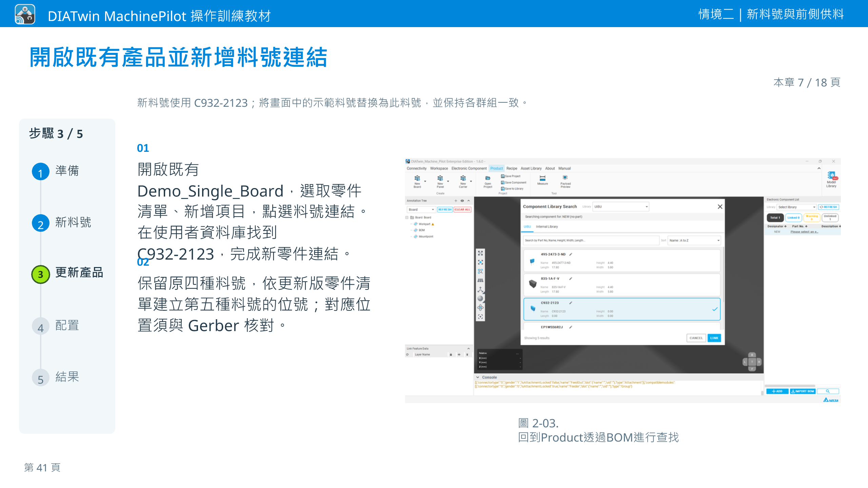Edit part EP1WSS6R2J with pencil icon
Image resolution: width=868 pixels, height=488 pixels.
click(571, 327)
